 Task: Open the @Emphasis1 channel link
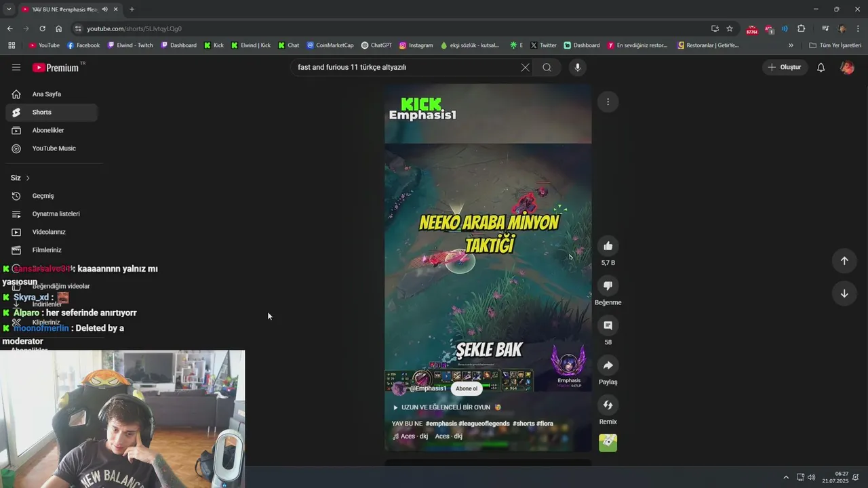tap(427, 388)
